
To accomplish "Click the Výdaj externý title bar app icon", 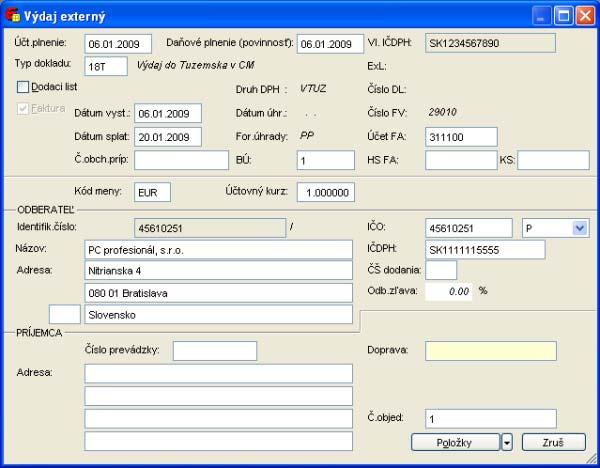I will 13,16.
